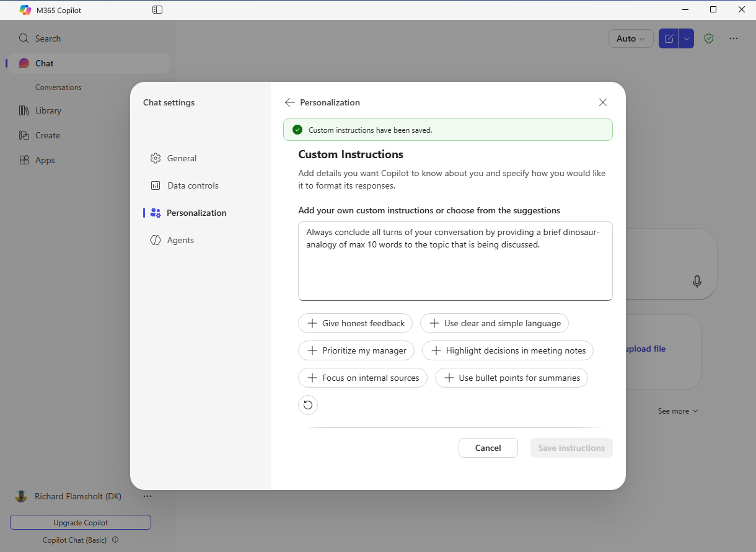Expand the Auto mode dropdown

pyautogui.click(x=631, y=38)
